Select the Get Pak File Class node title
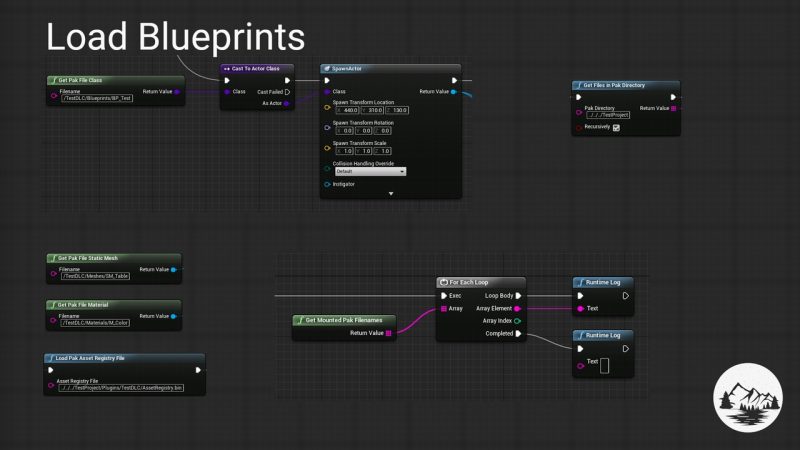Viewport: 800px width, 450px height. (x=80, y=80)
